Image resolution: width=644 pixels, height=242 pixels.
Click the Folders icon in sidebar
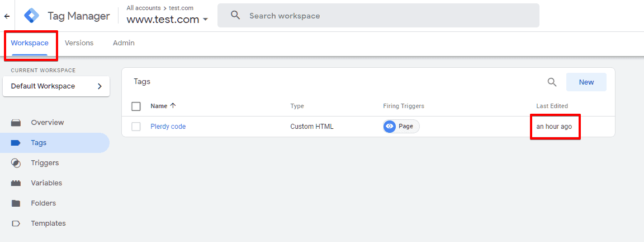tap(16, 203)
